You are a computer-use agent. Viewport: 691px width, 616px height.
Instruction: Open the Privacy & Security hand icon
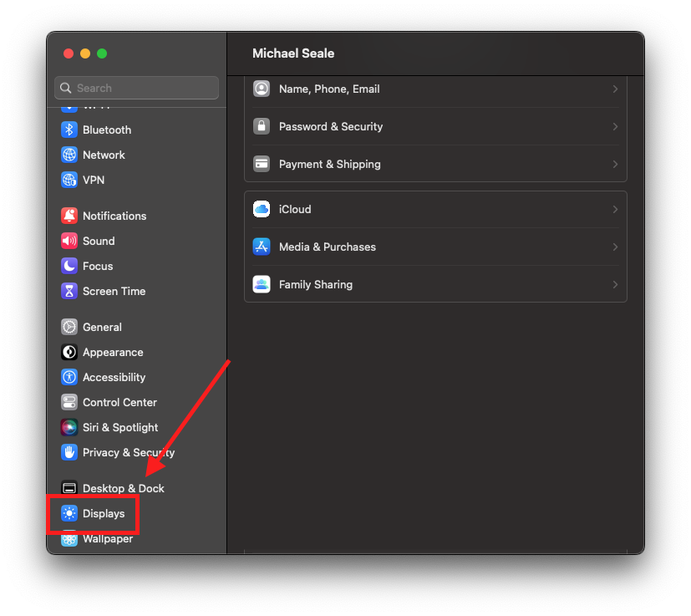tap(69, 452)
